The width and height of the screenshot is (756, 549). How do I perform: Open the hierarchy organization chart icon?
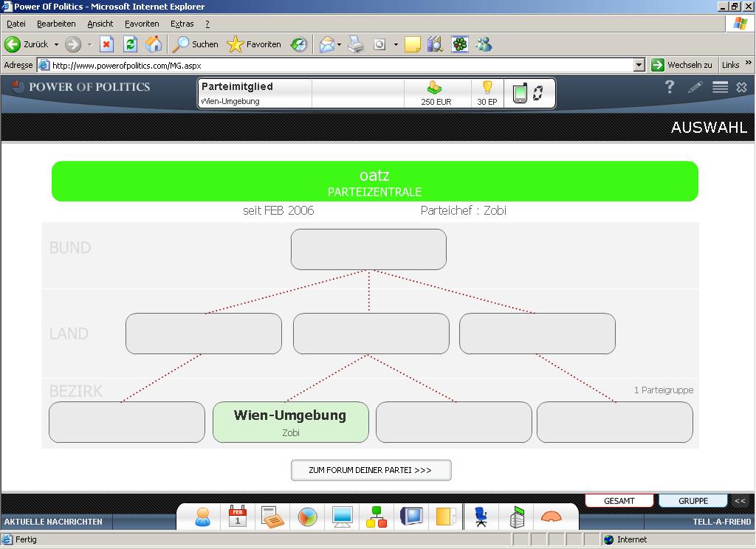coord(377,517)
